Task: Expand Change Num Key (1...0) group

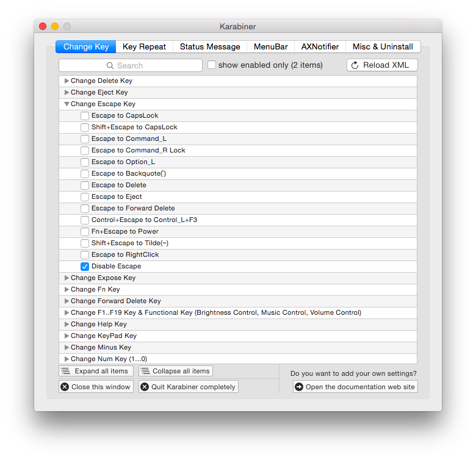Action: (67, 359)
